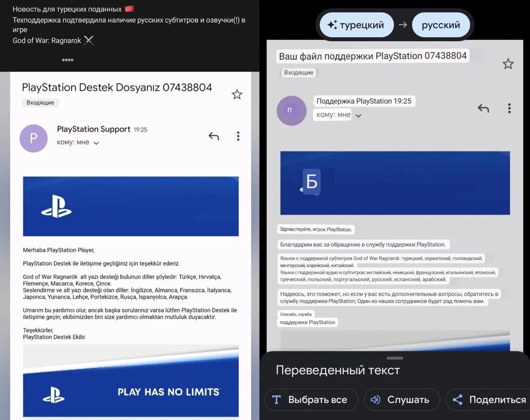Select 'Merhaba PlayStation Player,' text
530x420 pixels.
point(58,250)
